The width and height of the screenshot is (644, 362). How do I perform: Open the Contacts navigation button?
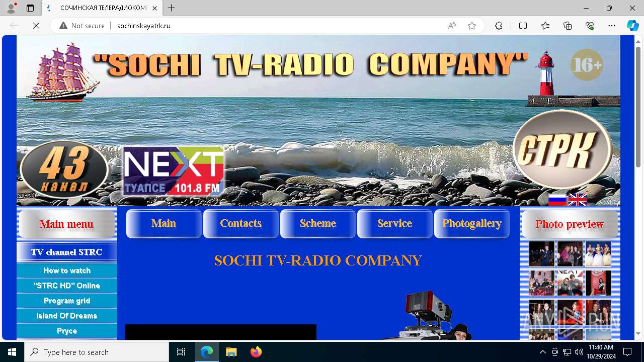click(241, 223)
